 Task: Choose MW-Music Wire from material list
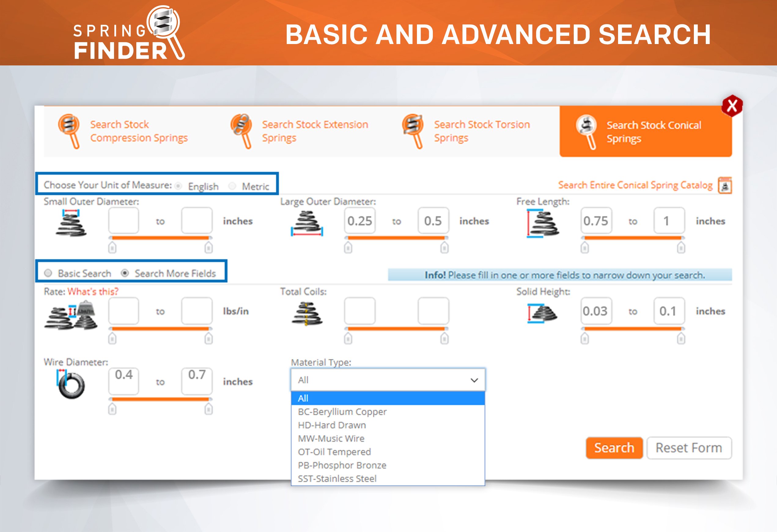[x=331, y=438]
